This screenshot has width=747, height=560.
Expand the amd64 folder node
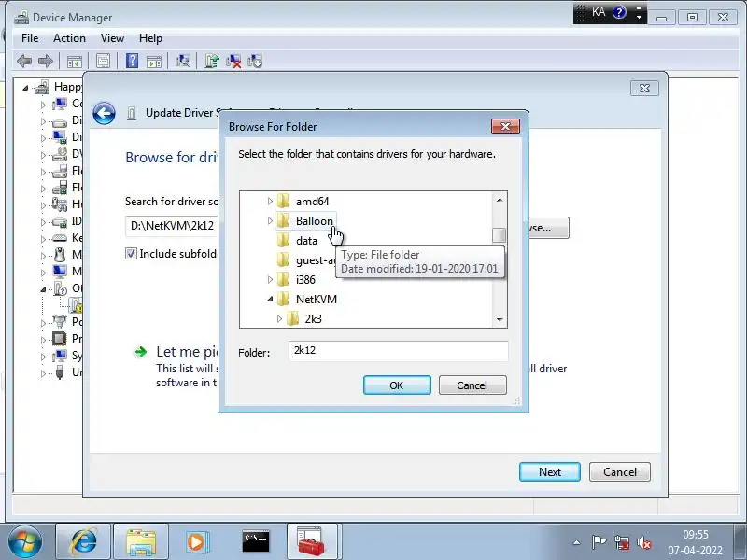[x=270, y=201]
